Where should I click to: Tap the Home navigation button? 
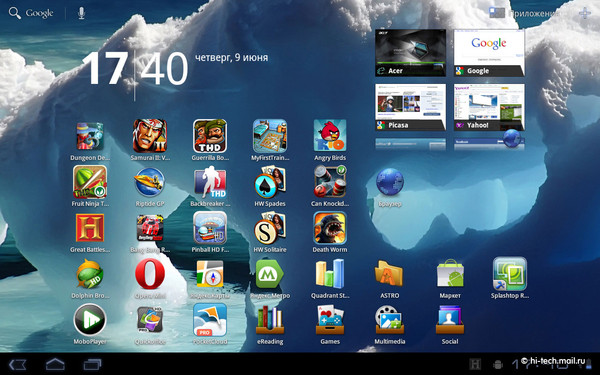tap(55, 364)
